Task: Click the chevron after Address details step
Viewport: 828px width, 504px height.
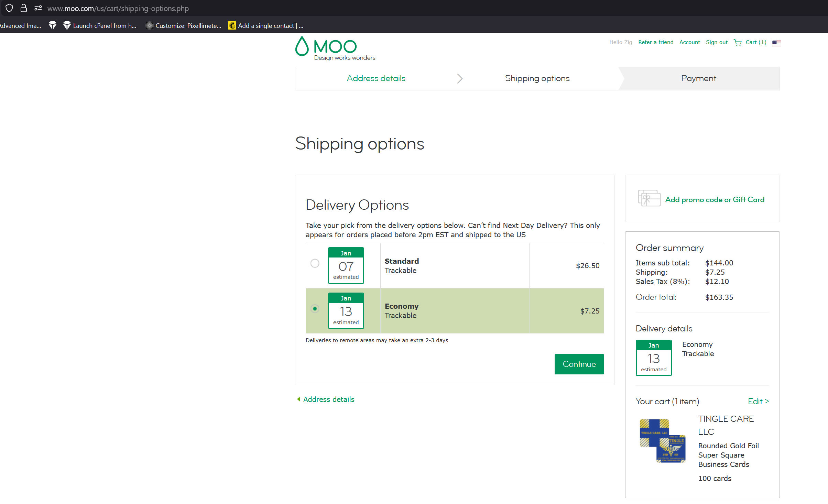Action: point(459,79)
